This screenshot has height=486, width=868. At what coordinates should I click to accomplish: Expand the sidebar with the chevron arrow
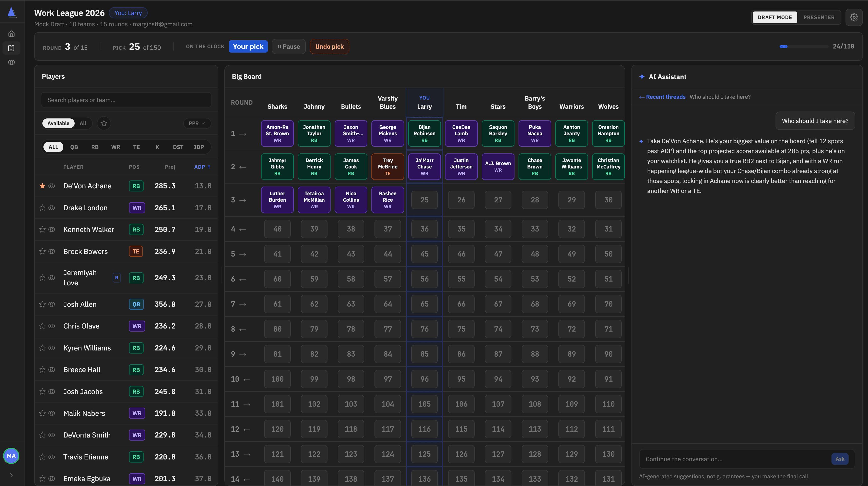point(11,475)
